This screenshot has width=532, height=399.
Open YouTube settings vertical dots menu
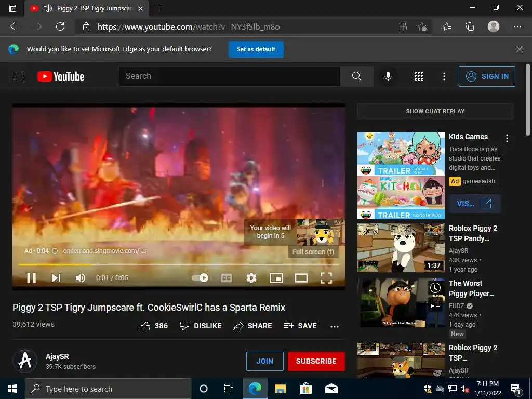coord(444,76)
